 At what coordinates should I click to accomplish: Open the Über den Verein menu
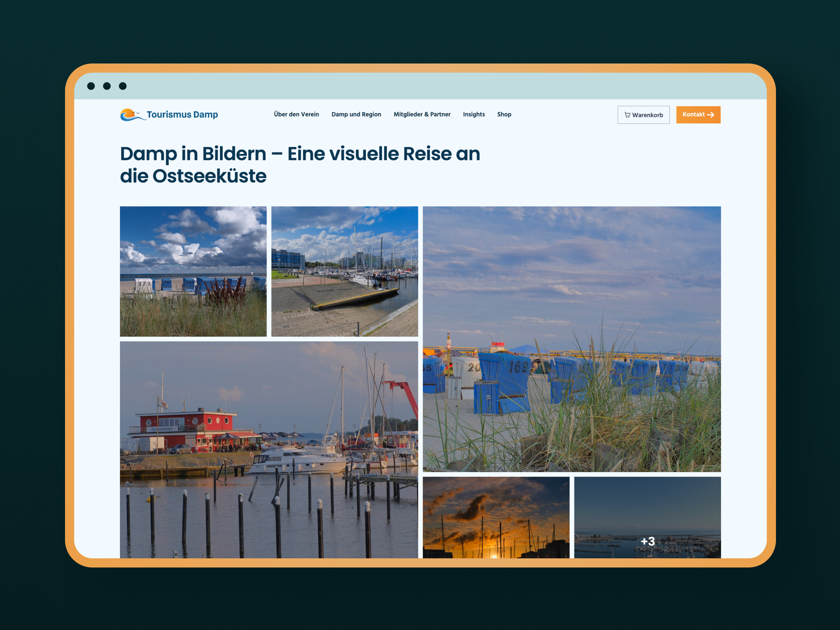296,114
